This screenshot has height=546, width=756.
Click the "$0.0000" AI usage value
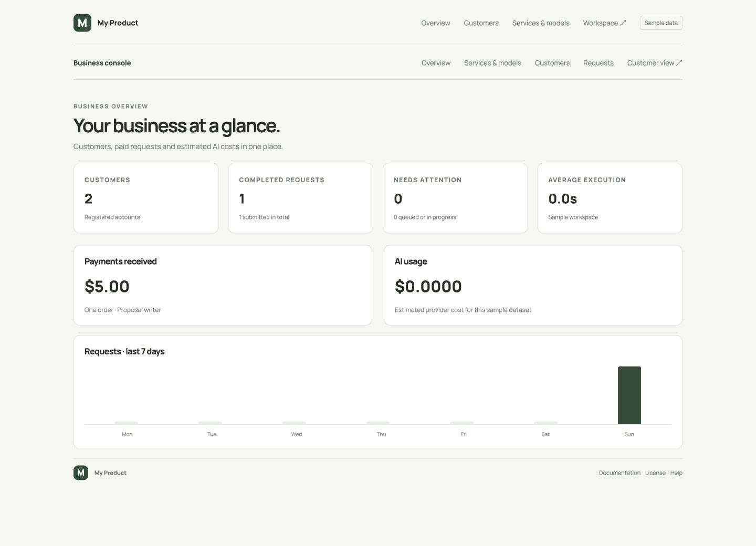tap(428, 287)
